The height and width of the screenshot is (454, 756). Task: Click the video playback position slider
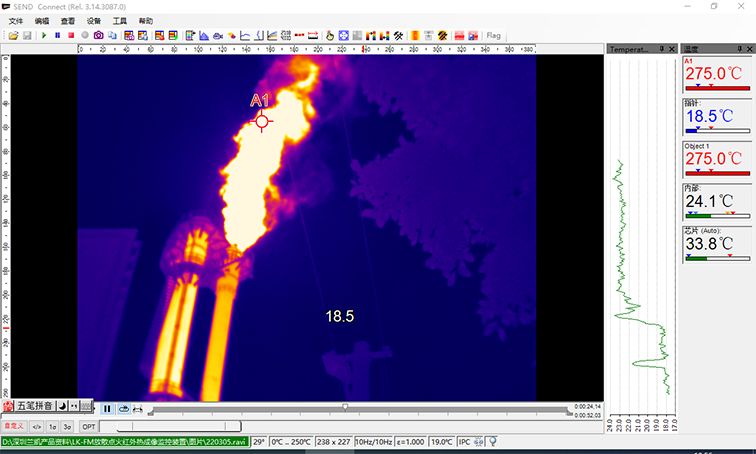[x=345, y=407]
